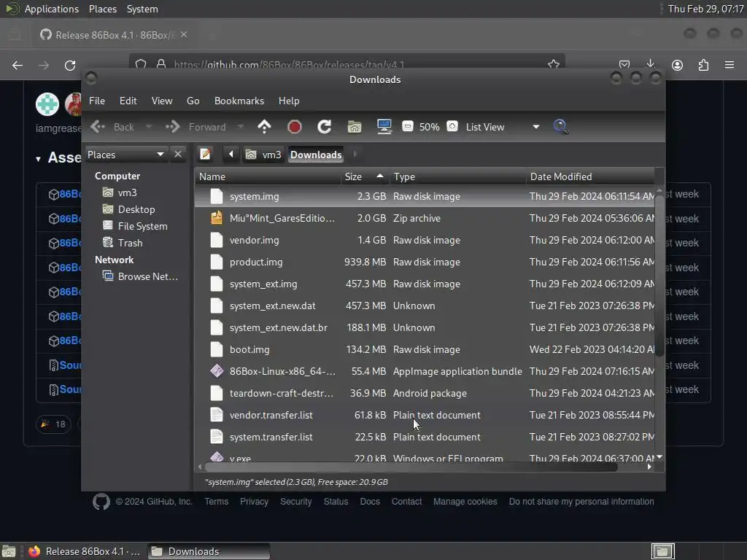Zoom out with the minus icon
747x560 pixels.
(407, 127)
